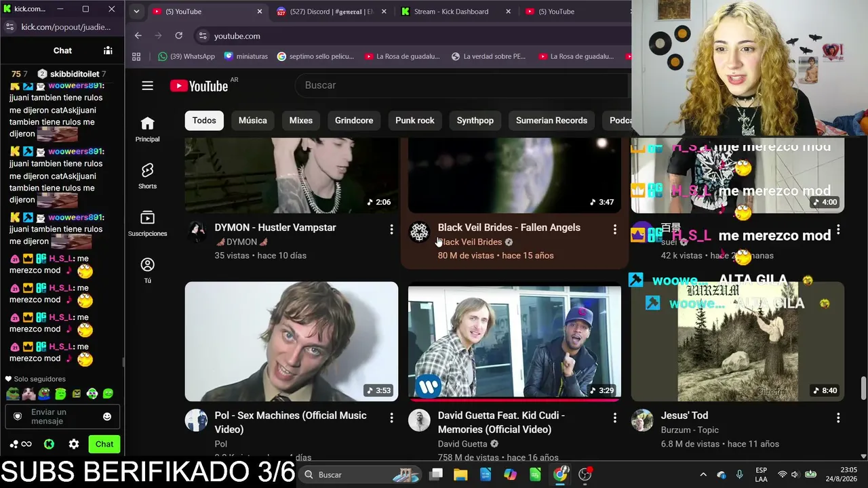
Task: Open the miniaturas bookmark
Action: (x=246, y=57)
